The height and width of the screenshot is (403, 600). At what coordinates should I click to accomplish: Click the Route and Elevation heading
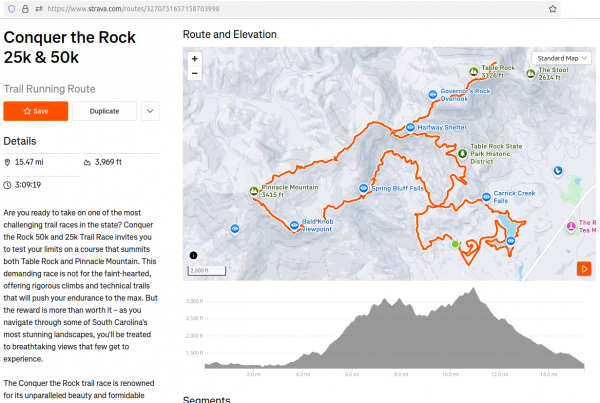coord(230,34)
